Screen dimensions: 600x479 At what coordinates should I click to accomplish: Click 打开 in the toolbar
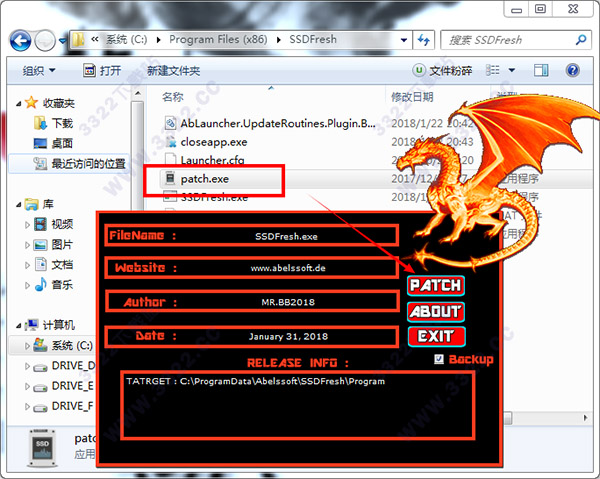[103, 70]
